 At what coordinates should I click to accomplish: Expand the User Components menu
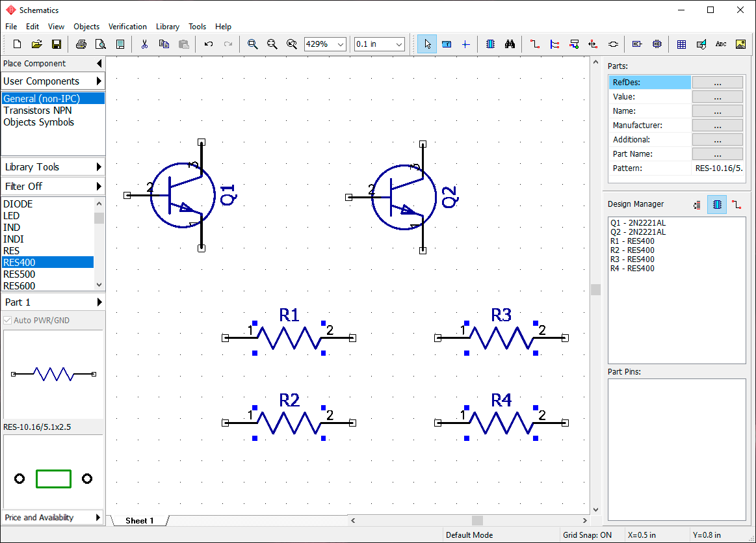[53, 81]
